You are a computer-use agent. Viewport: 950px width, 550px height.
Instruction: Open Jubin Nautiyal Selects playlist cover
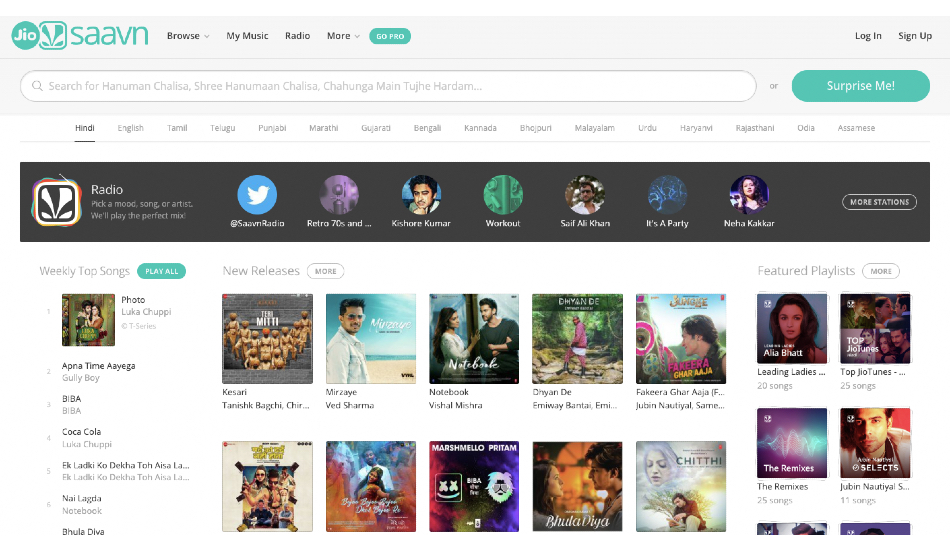point(875,443)
